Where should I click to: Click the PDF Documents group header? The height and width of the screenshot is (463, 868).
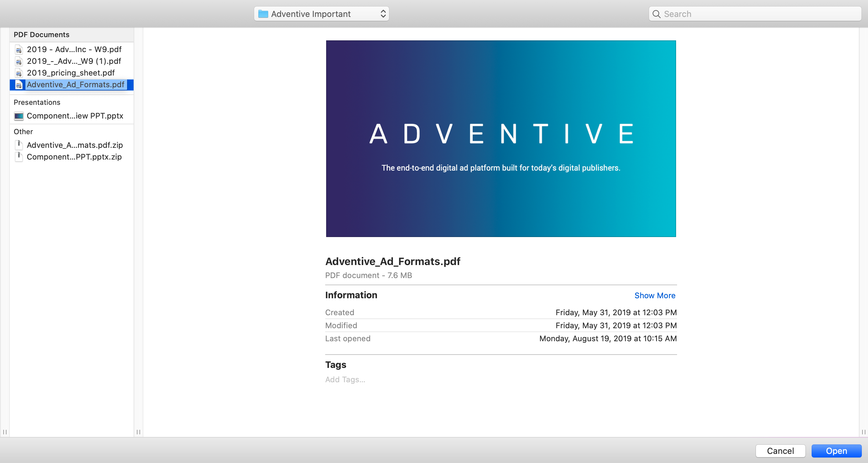click(41, 35)
